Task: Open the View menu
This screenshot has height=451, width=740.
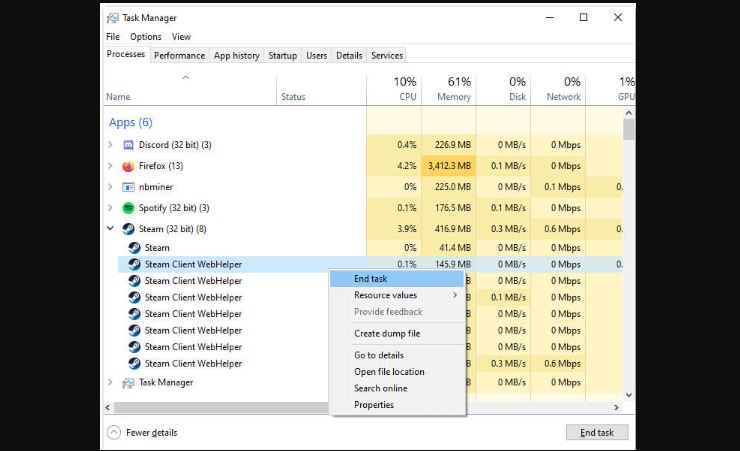Action: 181,37
